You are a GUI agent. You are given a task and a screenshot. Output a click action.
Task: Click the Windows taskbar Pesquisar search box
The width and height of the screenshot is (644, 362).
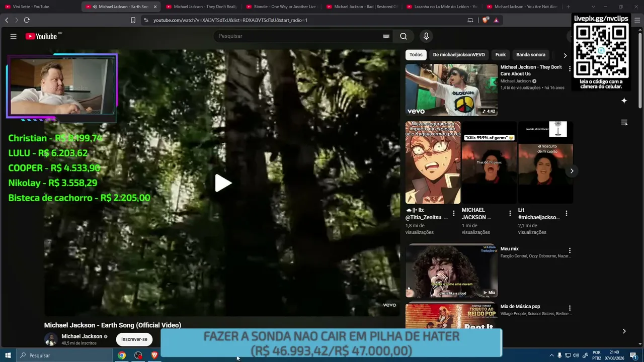coord(64,355)
